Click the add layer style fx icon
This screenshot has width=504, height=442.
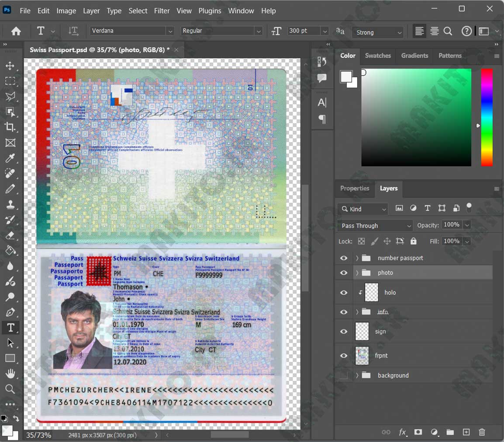click(x=403, y=432)
